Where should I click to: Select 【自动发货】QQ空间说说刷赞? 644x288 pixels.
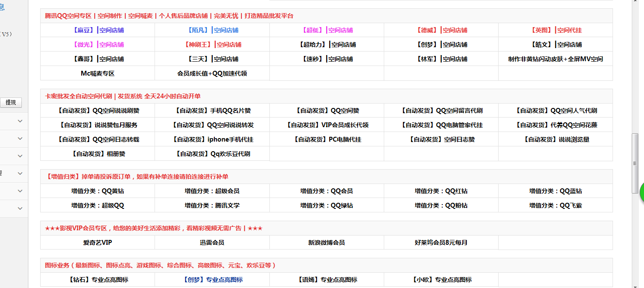98,111
